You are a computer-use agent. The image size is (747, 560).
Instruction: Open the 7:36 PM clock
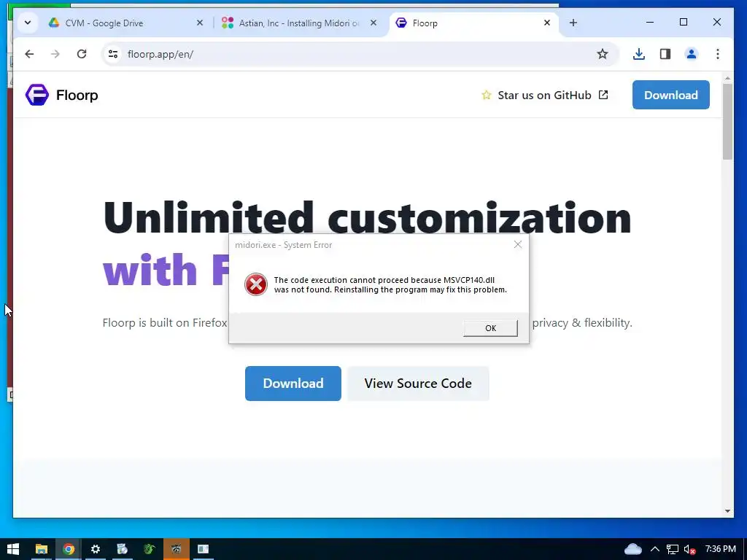click(720, 549)
